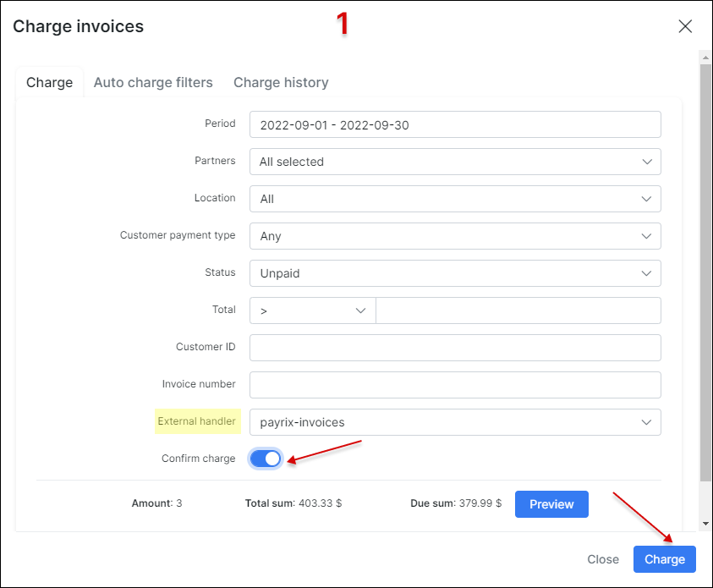Select the Charge tab
This screenshot has width=713, height=588.
[x=49, y=82]
